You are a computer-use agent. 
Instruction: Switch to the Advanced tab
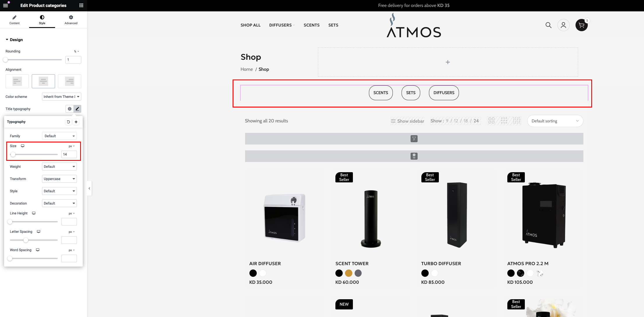(71, 20)
